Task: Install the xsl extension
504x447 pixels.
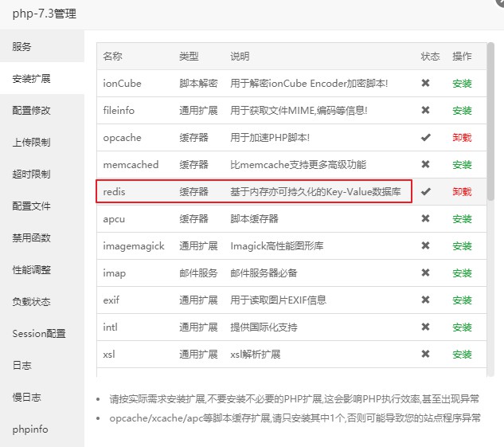Action: coord(462,355)
